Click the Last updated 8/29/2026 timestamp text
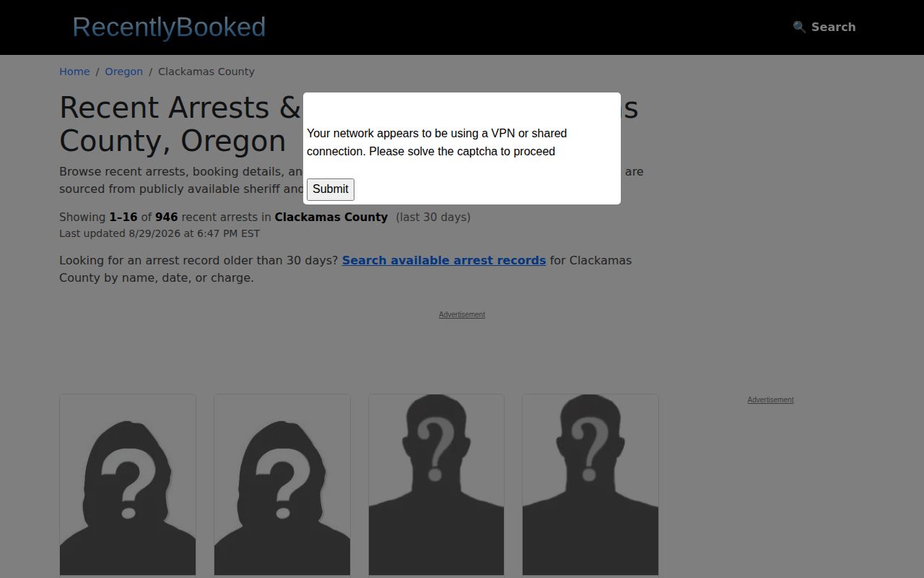The height and width of the screenshot is (578, 924). [x=160, y=233]
